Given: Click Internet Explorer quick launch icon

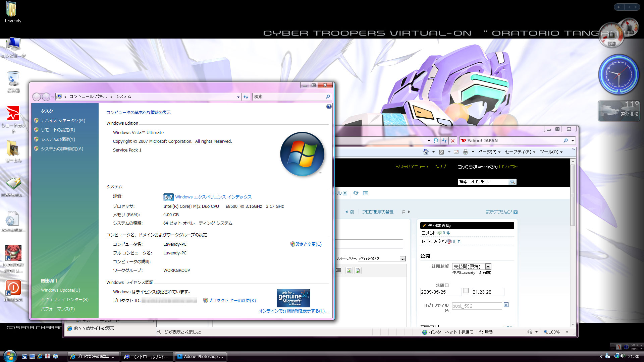Looking at the screenshot, I should point(40,356).
